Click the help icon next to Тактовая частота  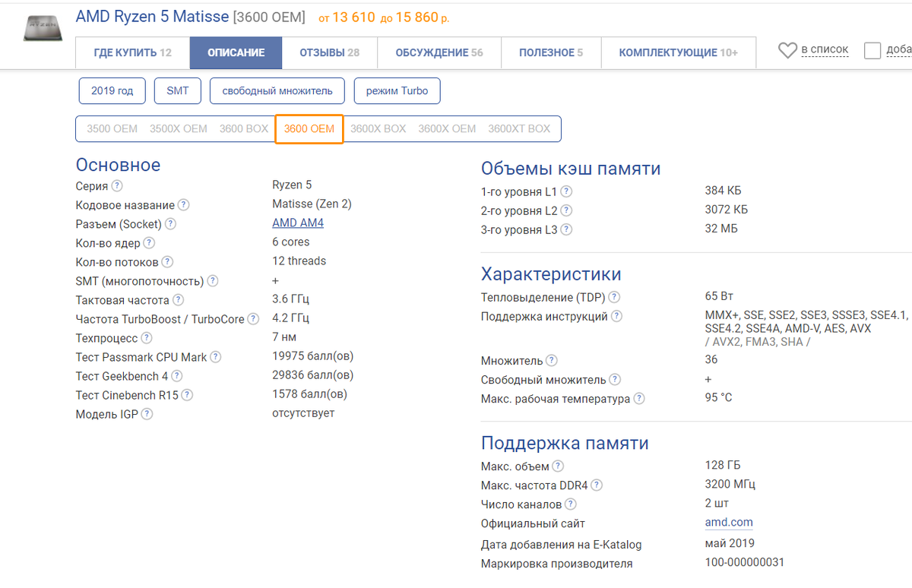coord(178,300)
